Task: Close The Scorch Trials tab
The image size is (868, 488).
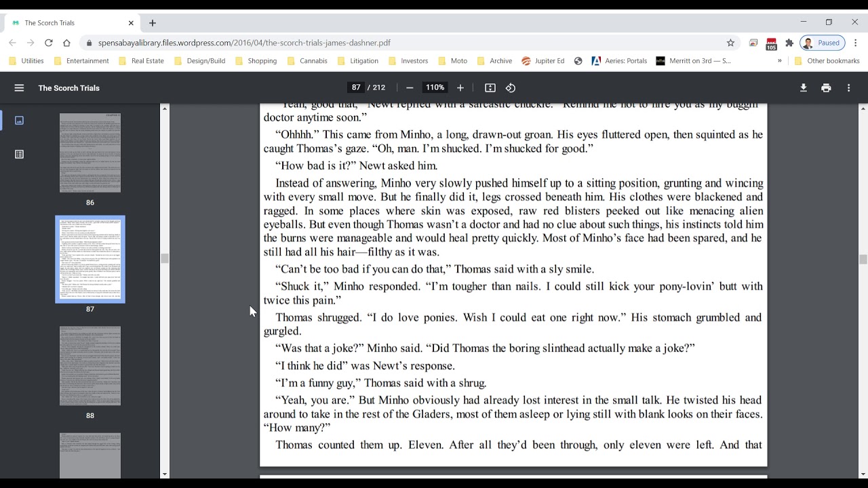Action: tap(131, 23)
